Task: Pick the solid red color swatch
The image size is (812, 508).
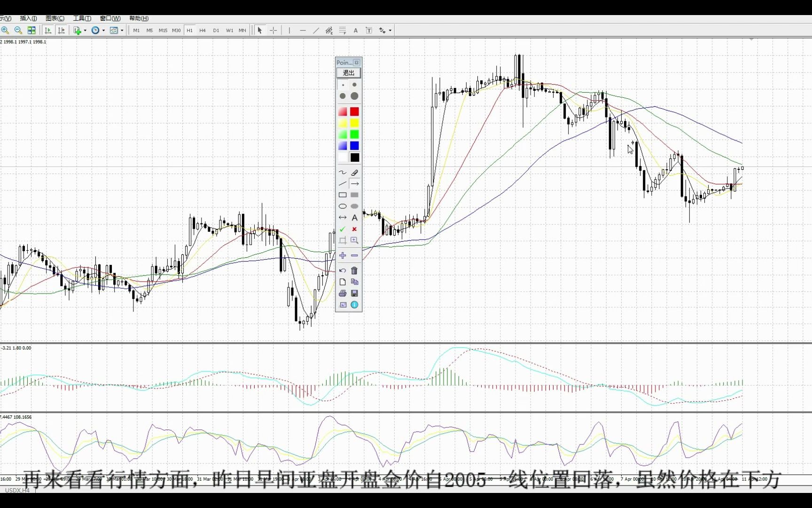Action: [x=354, y=111]
